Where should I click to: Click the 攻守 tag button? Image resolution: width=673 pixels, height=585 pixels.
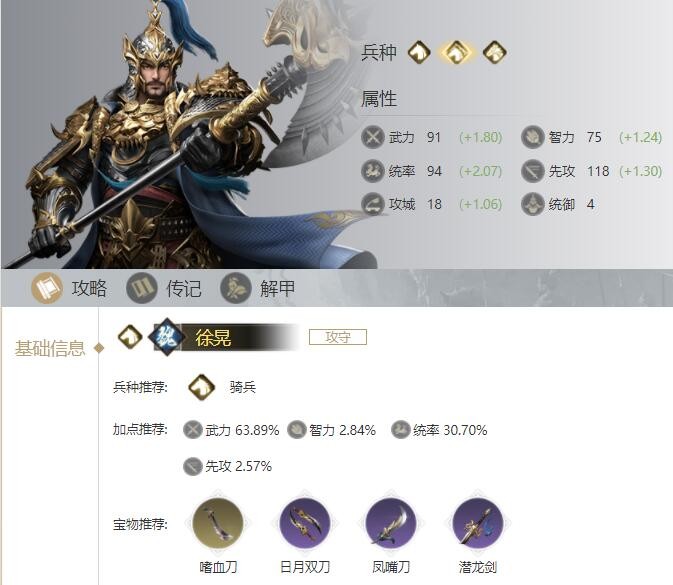[338, 337]
